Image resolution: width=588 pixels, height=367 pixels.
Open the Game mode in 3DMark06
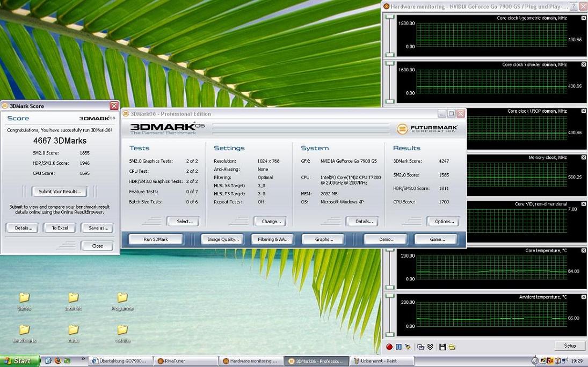tap(437, 239)
